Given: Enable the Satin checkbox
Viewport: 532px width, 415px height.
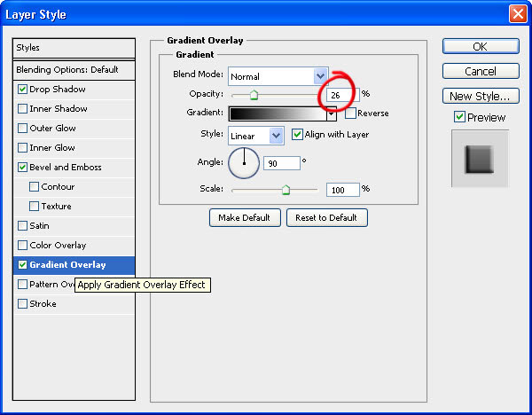Looking at the screenshot, I should (x=22, y=225).
